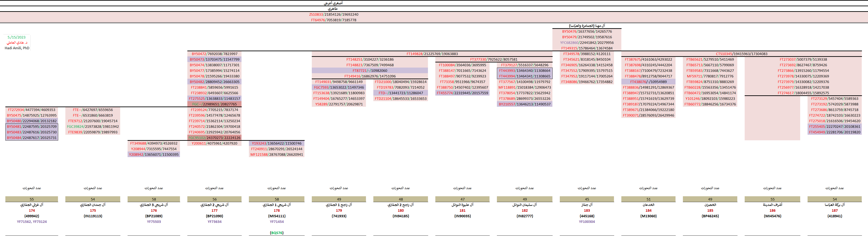The height and width of the screenshot is (239, 868).
Task: Click the kit ID (499942)
Action: (x=32, y=216)
